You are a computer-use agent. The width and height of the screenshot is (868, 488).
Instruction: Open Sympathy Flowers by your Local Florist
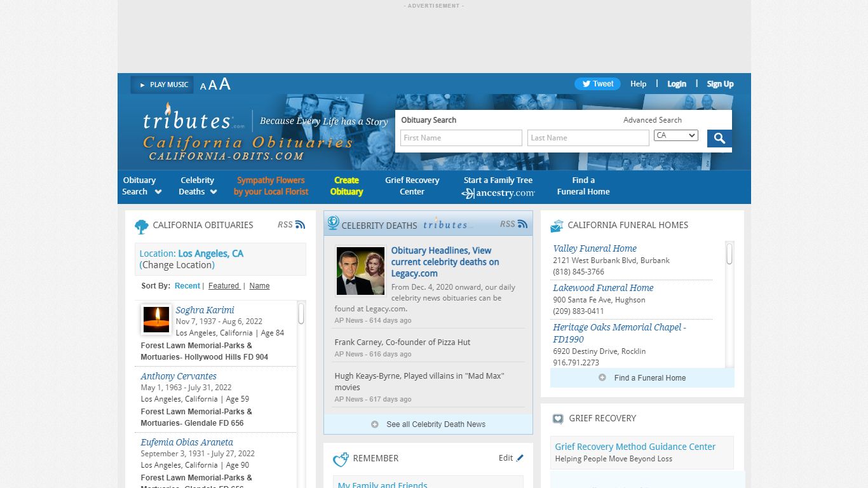click(x=271, y=186)
